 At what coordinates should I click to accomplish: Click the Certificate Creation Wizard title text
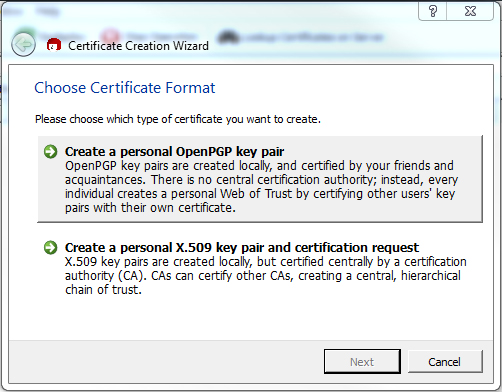coord(138,46)
